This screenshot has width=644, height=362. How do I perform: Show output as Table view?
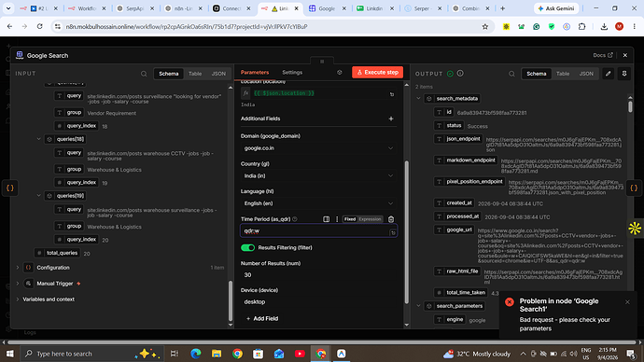click(x=563, y=74)
